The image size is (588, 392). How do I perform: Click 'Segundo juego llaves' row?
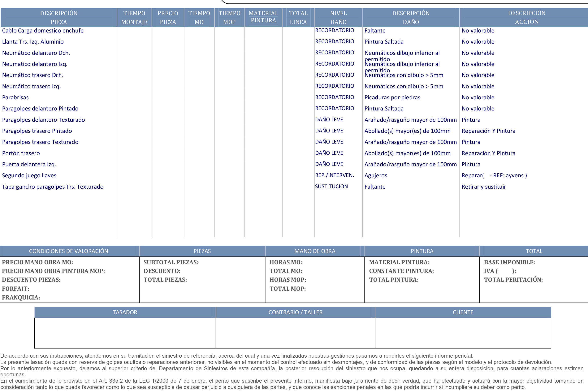pos(29,175)
